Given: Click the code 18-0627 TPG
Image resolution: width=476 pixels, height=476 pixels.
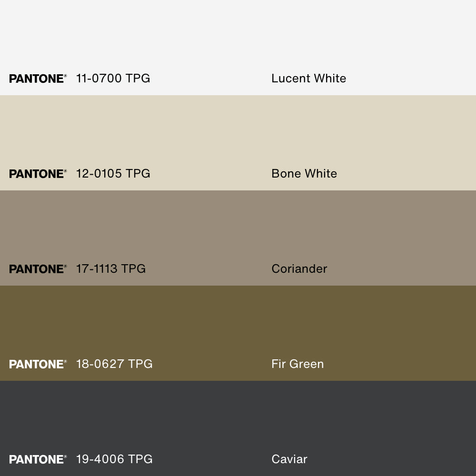Looking at the screenshot, I should (114, 364).
